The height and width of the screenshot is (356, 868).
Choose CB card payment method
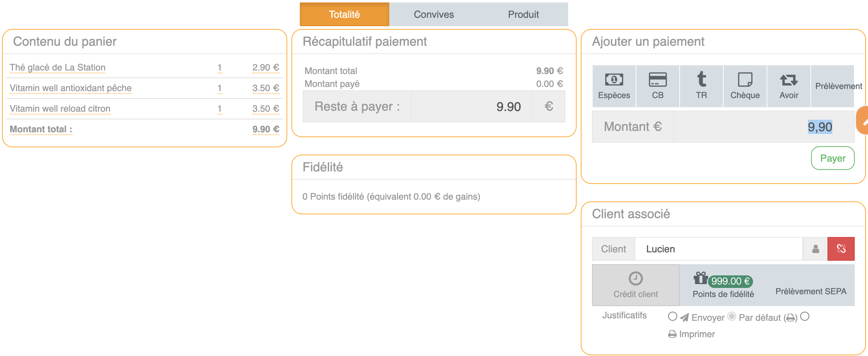[x=658, y=86]
